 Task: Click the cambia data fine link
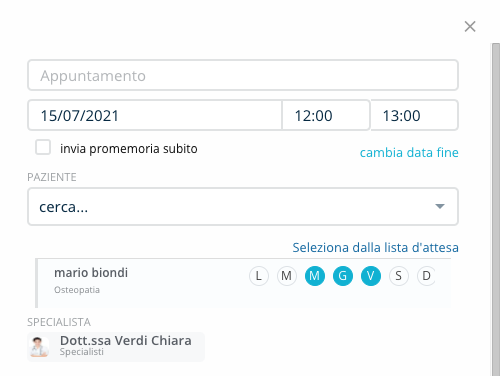pyautogui.click(x=409, y=152)
